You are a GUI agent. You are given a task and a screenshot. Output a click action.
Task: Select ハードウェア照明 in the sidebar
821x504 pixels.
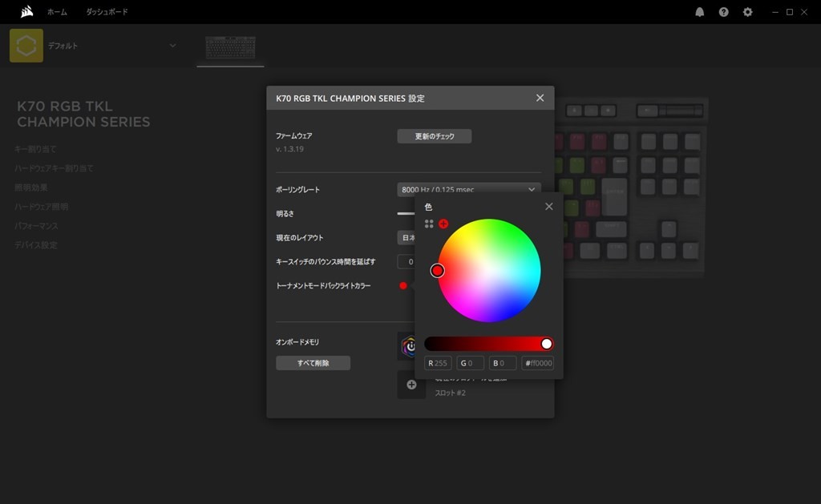coord(42,207)
